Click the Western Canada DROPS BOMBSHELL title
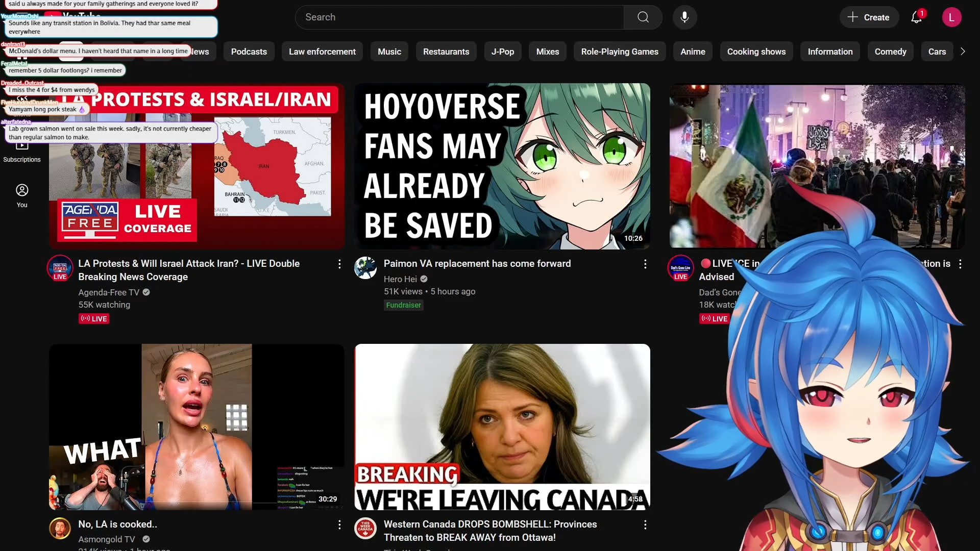The image size is (980, 551). coord(490,531)
